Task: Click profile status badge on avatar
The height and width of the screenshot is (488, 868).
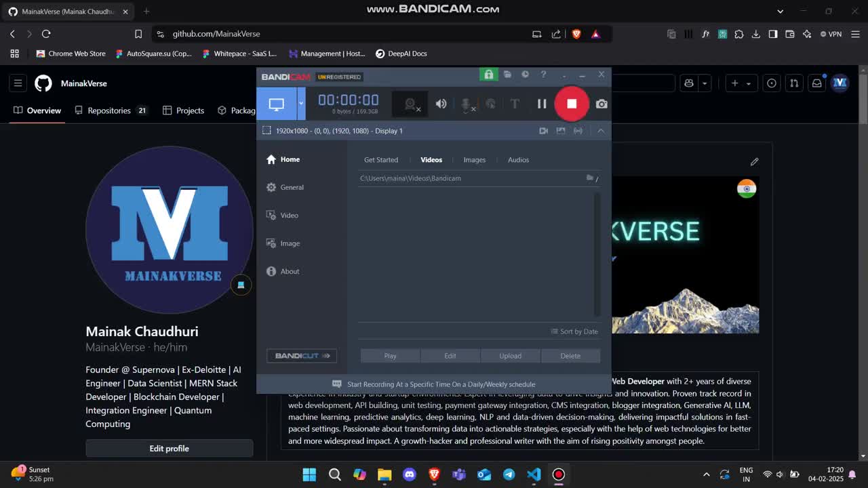Action: [241, 285]
